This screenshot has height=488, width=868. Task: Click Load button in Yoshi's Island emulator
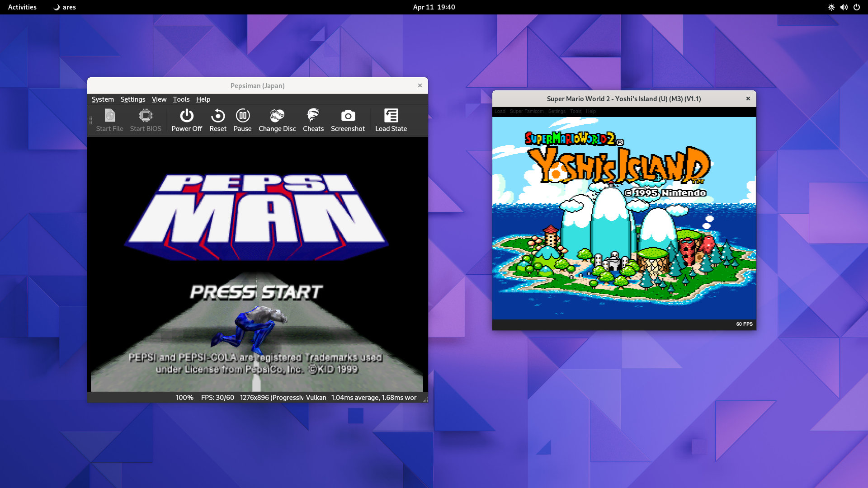500,112
